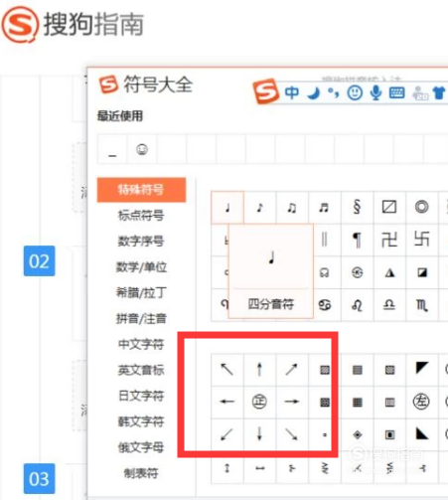The height and width of the screenshot is (500, 448).
Task: Toggle the half/full-width moon icon
Action: click(x=313, y=92)
